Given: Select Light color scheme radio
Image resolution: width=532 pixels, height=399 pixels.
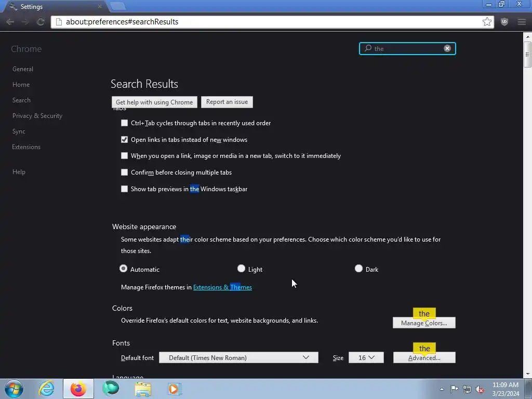Looking at the screenshot, I should (x=241, y=269).
